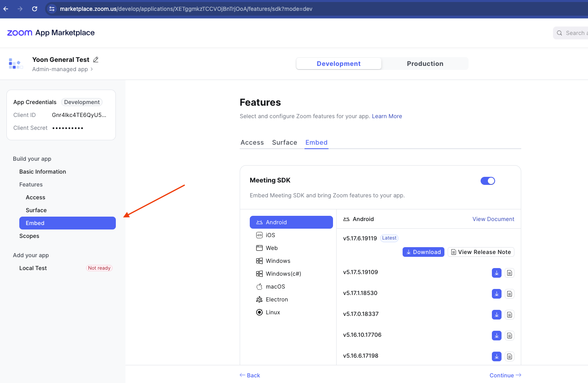Select Android platform in SDK list
Viewport: 588px width, 383px height.
291,222
